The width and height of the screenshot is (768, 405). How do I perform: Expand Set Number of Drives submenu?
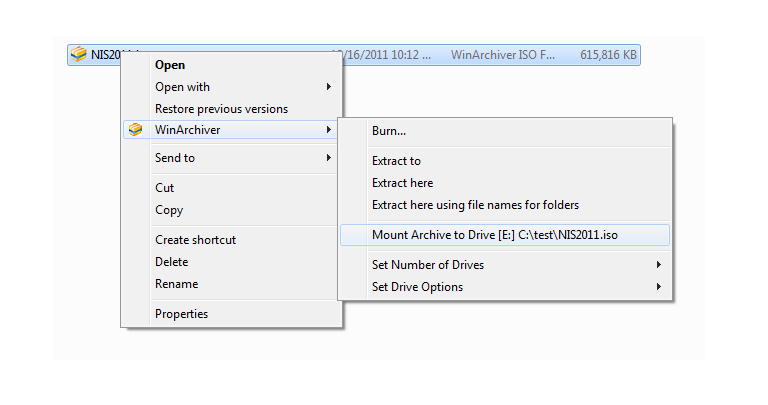coord(658,265)
